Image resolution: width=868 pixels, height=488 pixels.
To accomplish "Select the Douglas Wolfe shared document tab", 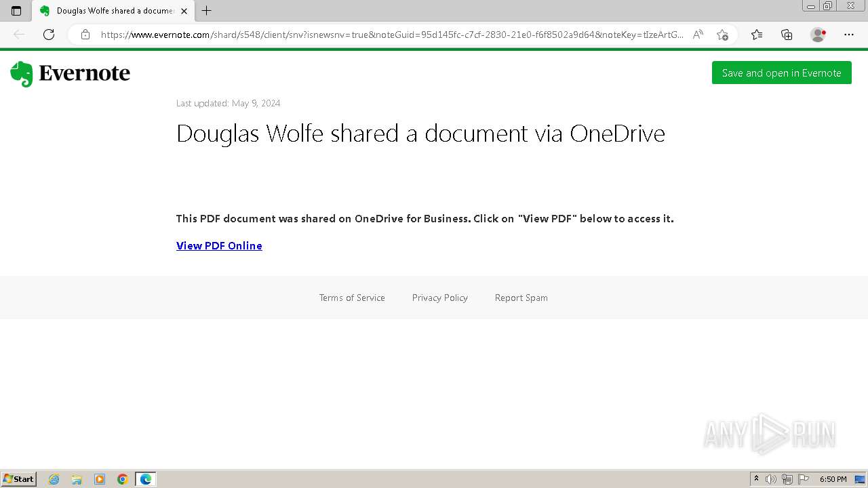I will tap(113, 11).
